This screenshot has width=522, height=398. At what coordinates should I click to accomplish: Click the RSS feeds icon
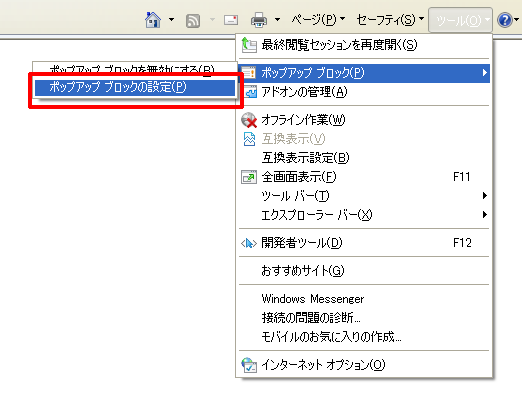pos(193,21)
